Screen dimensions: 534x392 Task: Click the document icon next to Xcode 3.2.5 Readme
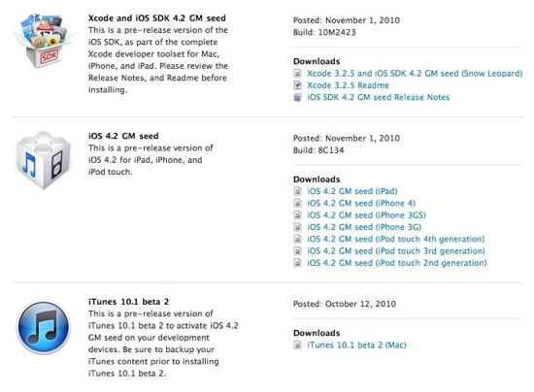298,85
